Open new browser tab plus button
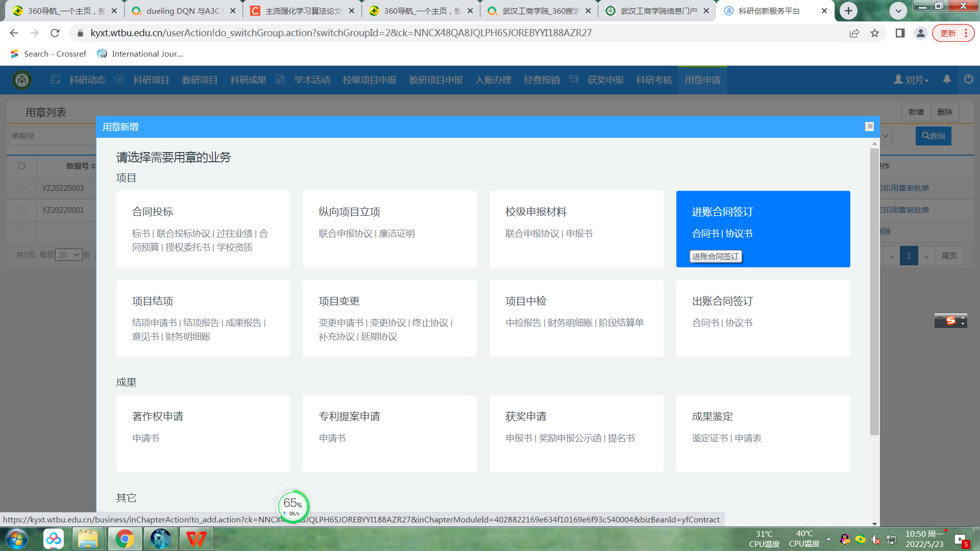 click(x=848, y=11)
